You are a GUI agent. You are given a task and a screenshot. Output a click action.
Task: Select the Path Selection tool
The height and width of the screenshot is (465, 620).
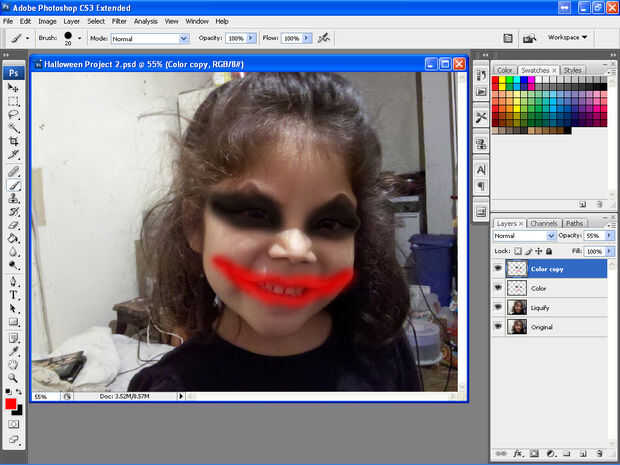pyautogui.click(x=13, y=308)
